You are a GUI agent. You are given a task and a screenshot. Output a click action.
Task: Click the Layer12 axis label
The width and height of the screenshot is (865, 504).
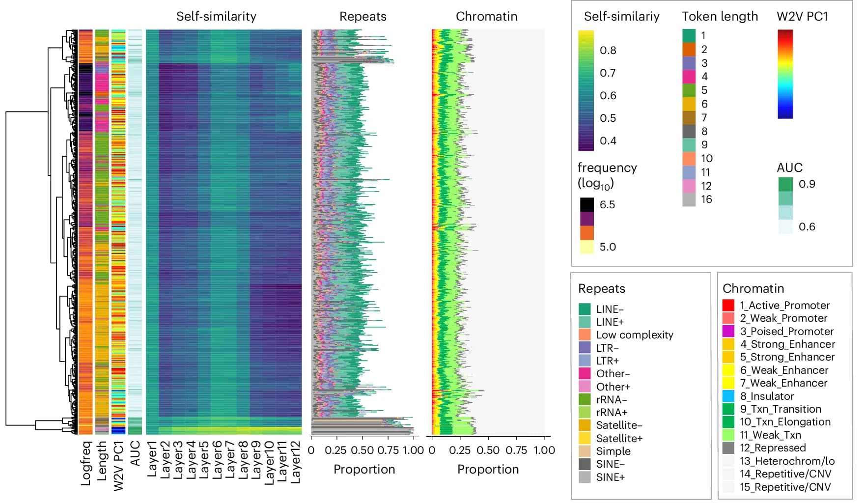point(295,462)
